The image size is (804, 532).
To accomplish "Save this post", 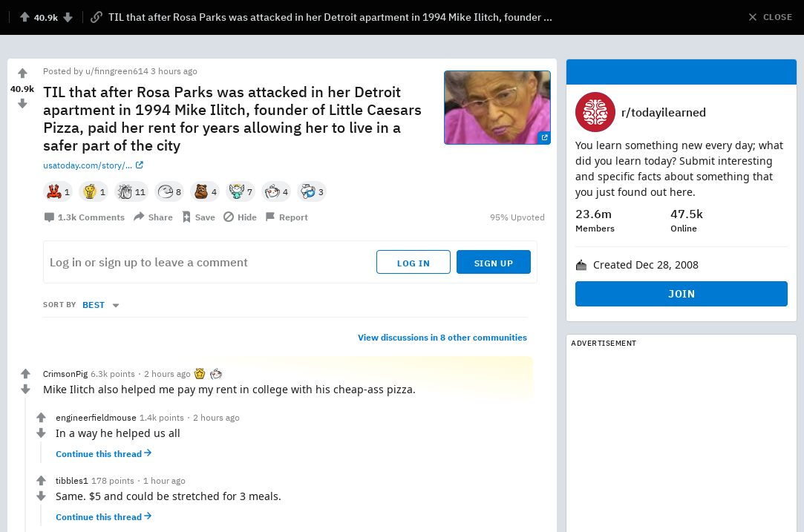I will pyautogui.click(x=198, y=217).
